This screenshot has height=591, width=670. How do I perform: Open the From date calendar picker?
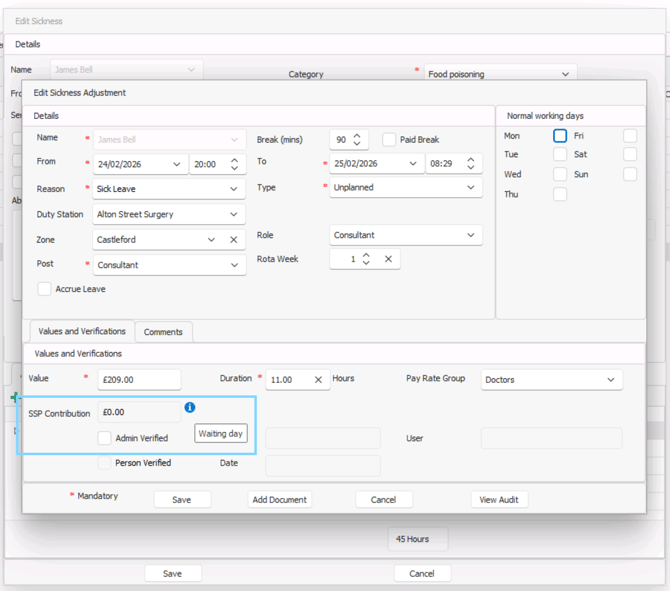click(x=177, y=164)
